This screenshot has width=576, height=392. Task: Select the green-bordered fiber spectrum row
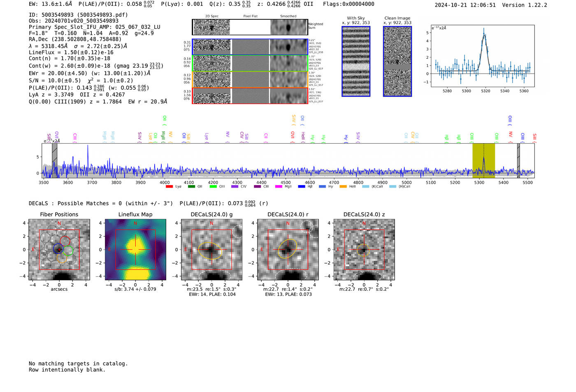[250, 63]
